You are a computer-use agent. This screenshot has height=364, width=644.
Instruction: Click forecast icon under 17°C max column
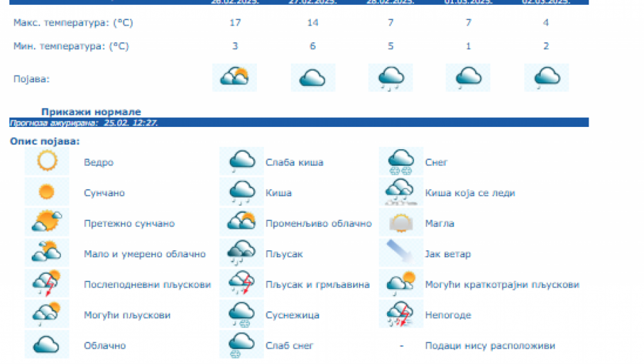tap(234, 78)
